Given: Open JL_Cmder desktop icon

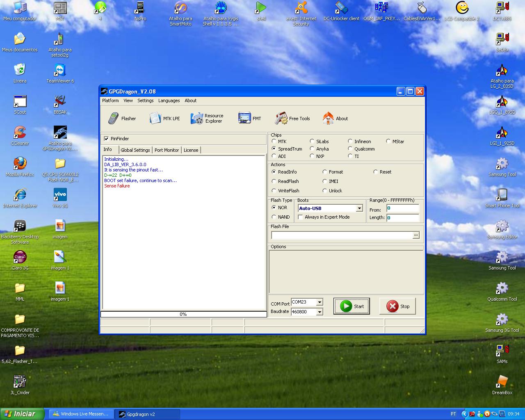Looking at the screenshot, I should pyautogui.click(x=20, y=385).
